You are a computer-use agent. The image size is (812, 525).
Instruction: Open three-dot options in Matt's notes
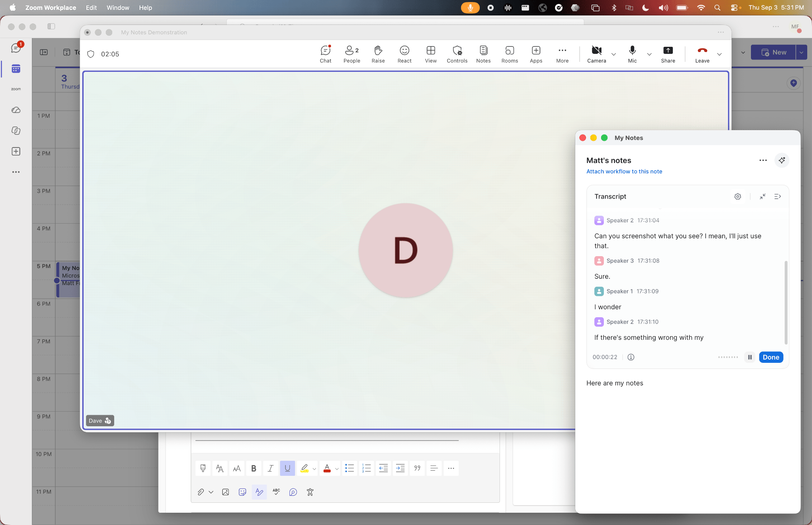(763, 160)
